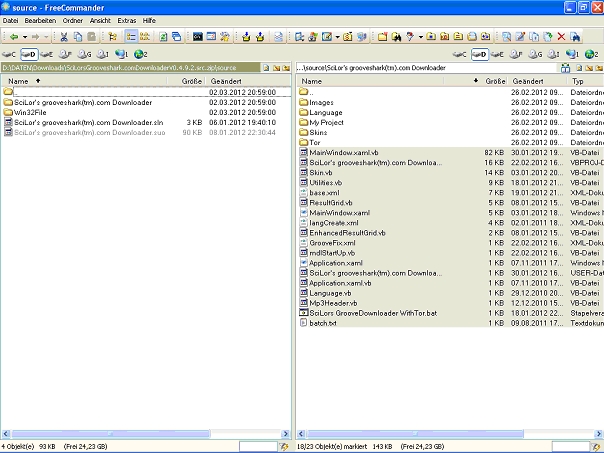Click the green refresh icon
Viewport: 604px width, 453px height.
click(163, 37)
